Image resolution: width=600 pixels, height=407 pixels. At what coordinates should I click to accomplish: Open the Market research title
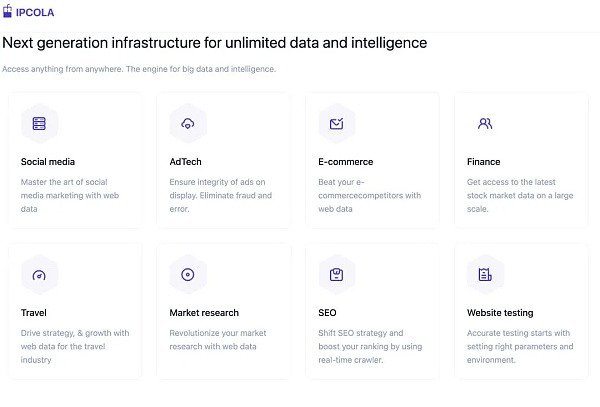click(204, 313)
